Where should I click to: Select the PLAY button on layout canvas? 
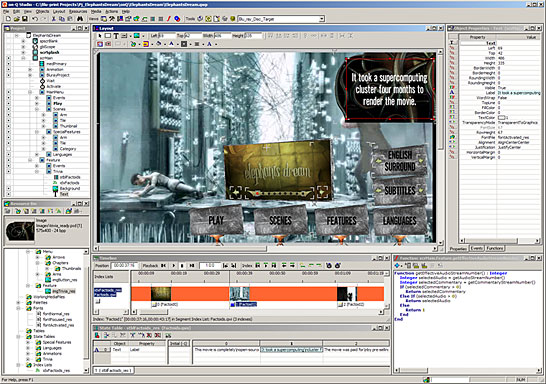216,220
